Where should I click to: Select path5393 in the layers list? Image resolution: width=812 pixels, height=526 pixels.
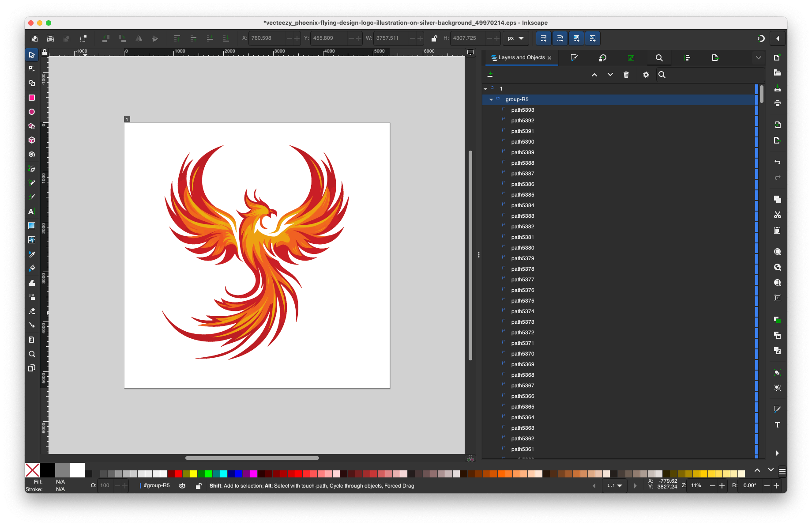(523, 110)
